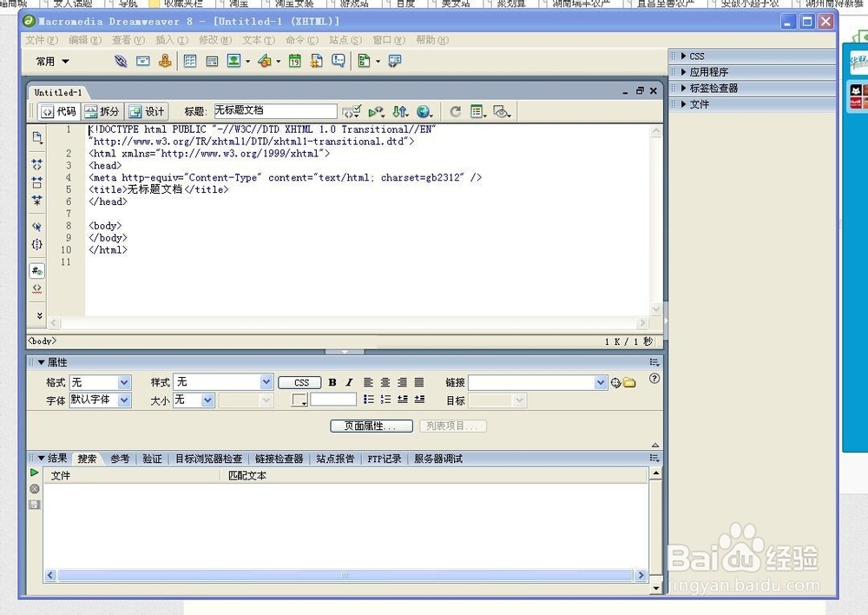Insert the date using calendar icon
The image size is (868, 615).
pyautogui.click(x=295, y=61)
